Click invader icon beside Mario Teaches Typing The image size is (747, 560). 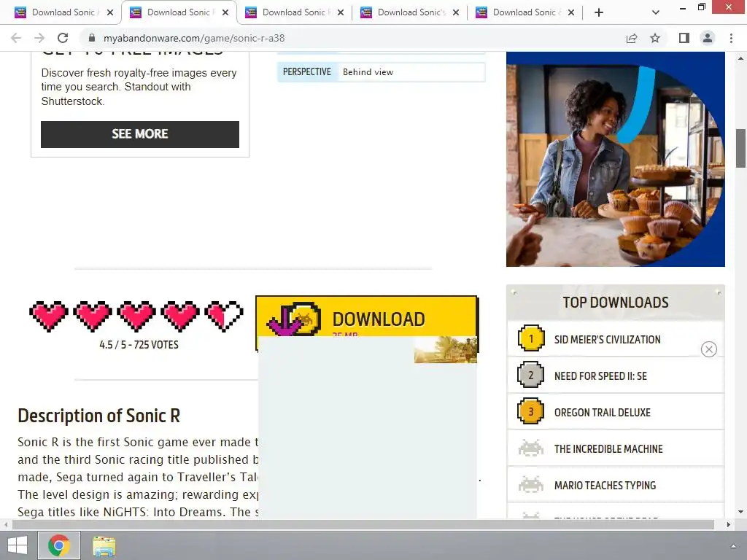(x=531, y=484)
